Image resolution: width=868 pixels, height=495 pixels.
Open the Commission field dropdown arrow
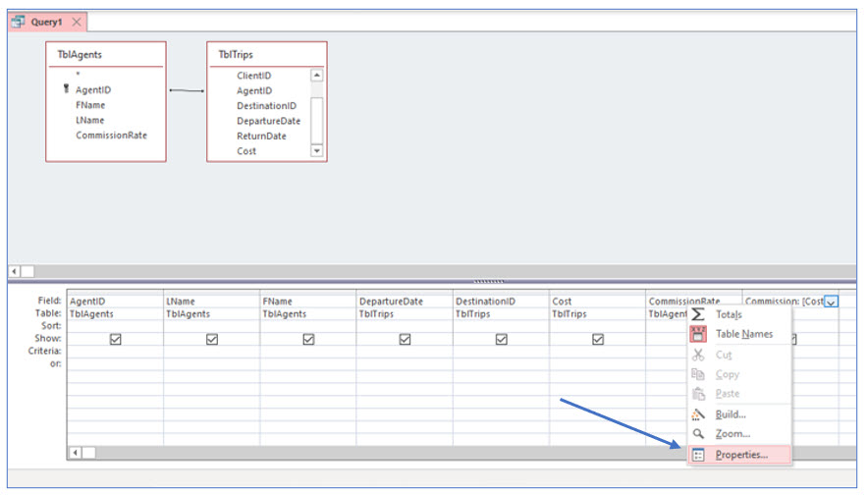pyautogui.click(x=831, y=302)
